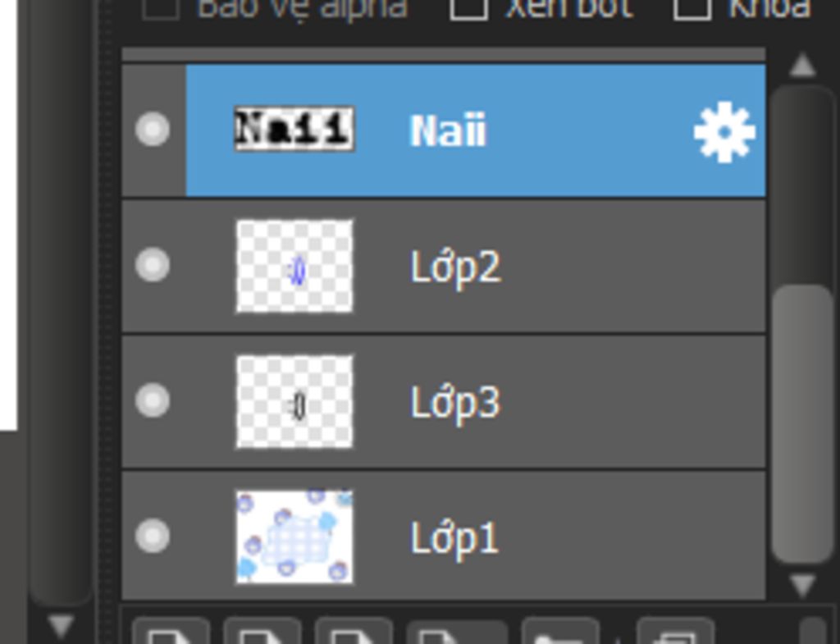Hide the Naii layer
This screenshot has width=840, height=644.
click(153, 129)
